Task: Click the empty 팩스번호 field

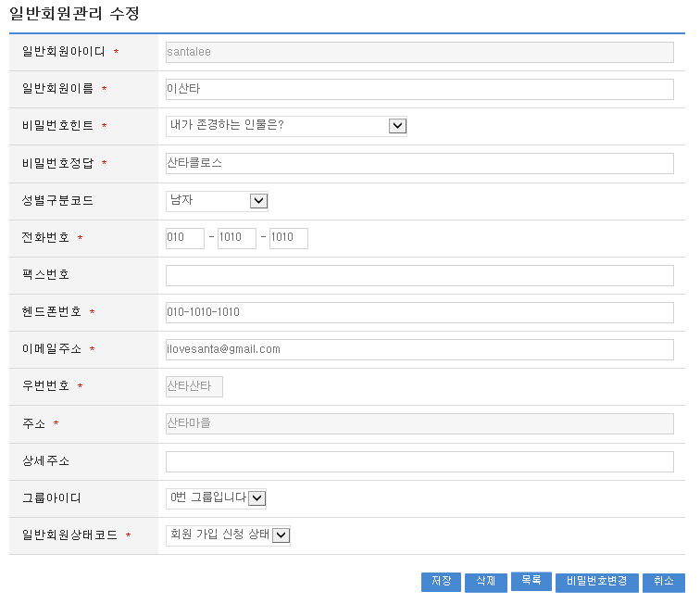Action: point(419,275)
